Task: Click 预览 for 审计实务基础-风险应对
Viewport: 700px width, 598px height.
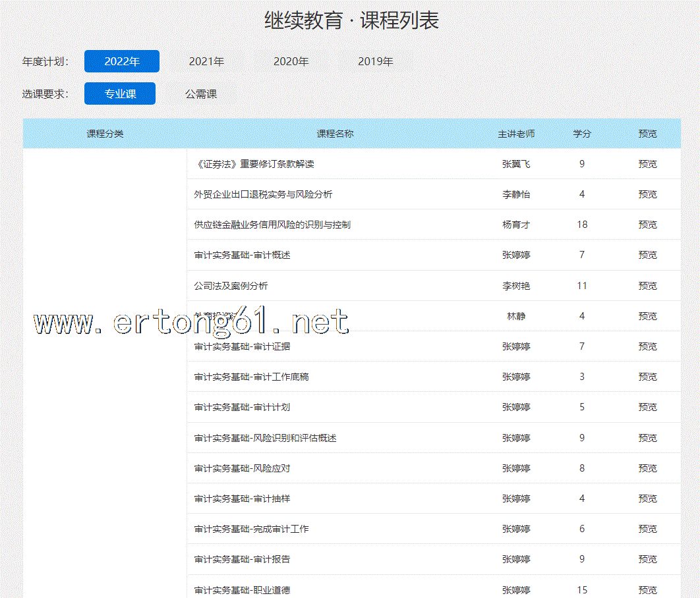Action: 647,468
